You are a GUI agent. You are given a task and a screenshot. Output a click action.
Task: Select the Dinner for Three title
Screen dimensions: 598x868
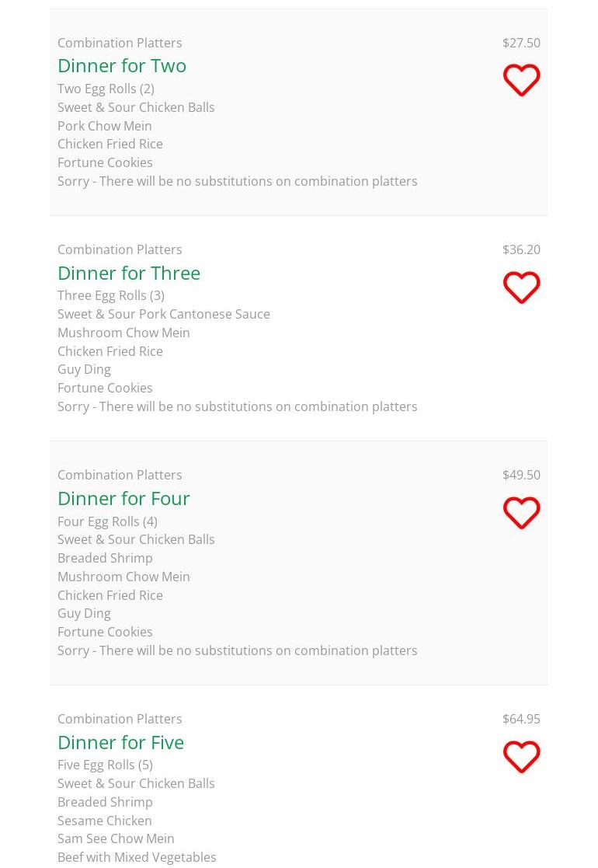click(129, 273)
